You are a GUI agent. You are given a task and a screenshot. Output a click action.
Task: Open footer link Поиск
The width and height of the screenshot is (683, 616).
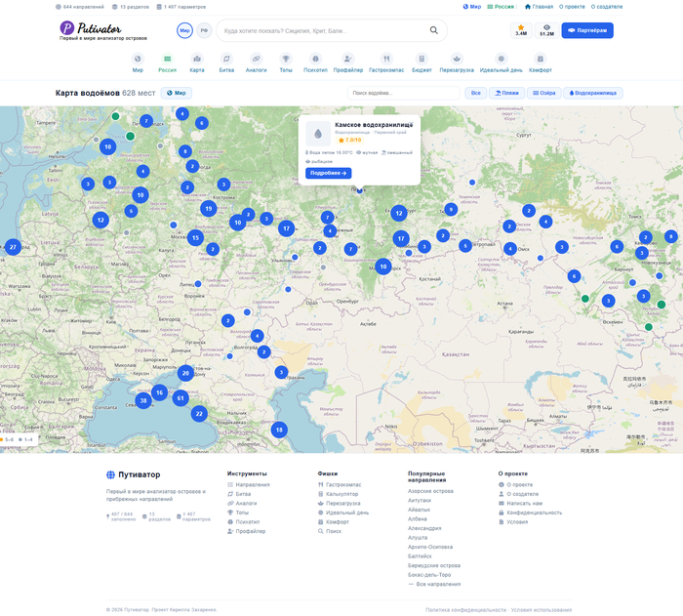pyautogui.click(x=330, y=531)
